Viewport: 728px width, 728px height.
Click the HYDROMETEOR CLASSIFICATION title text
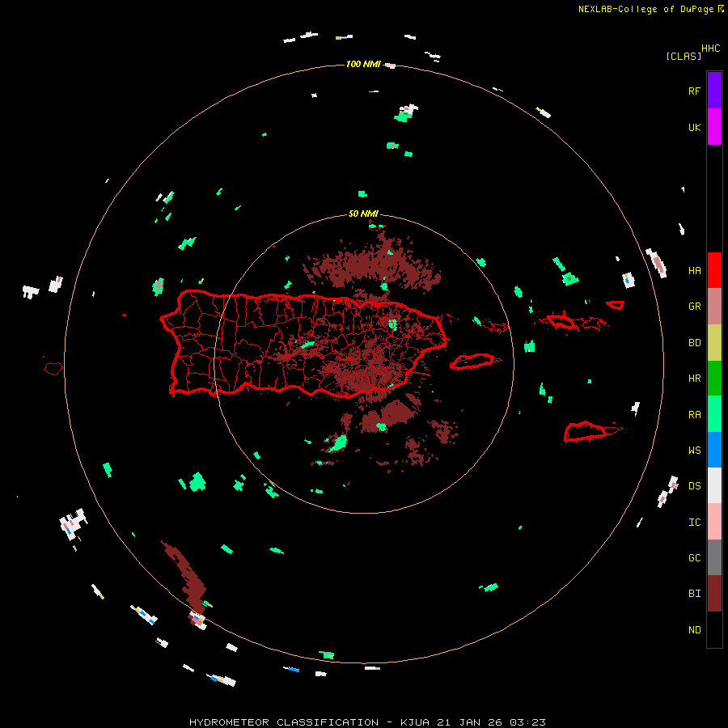click(x=283, y=722)
